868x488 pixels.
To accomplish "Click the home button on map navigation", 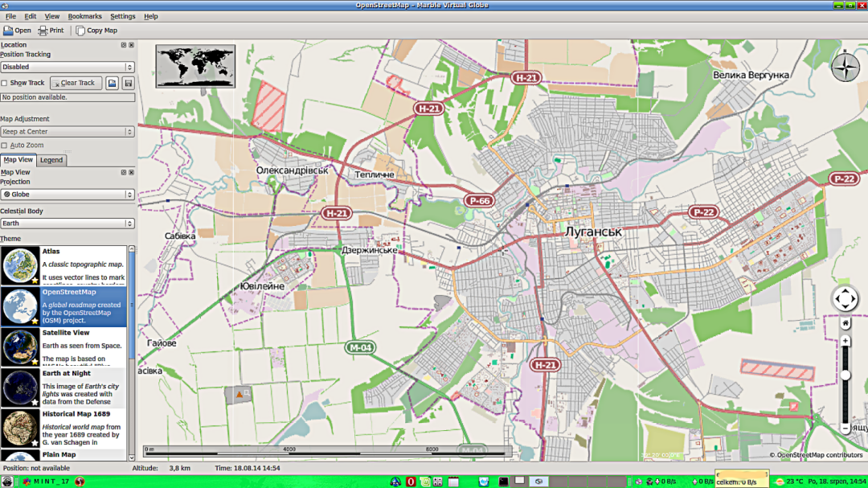I will 845,323.
